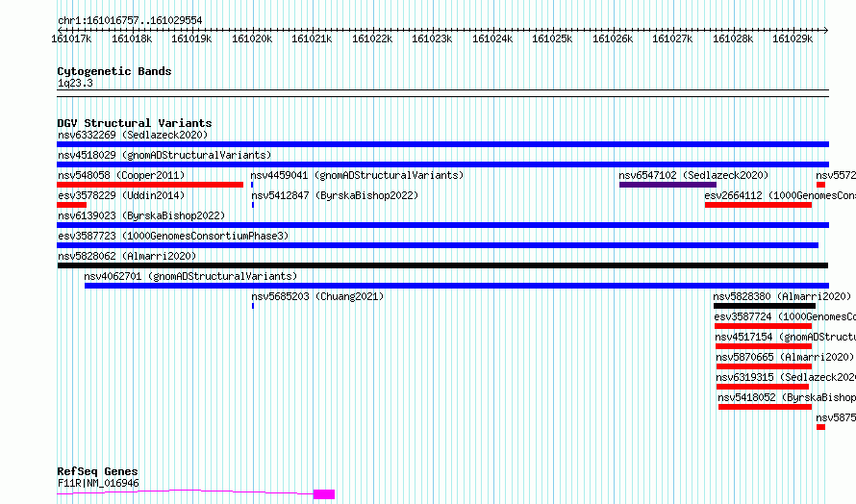Viewport: 856px width, 504px height.
Task: Click the short red esv3578229 bar
Action: (71, 205)
